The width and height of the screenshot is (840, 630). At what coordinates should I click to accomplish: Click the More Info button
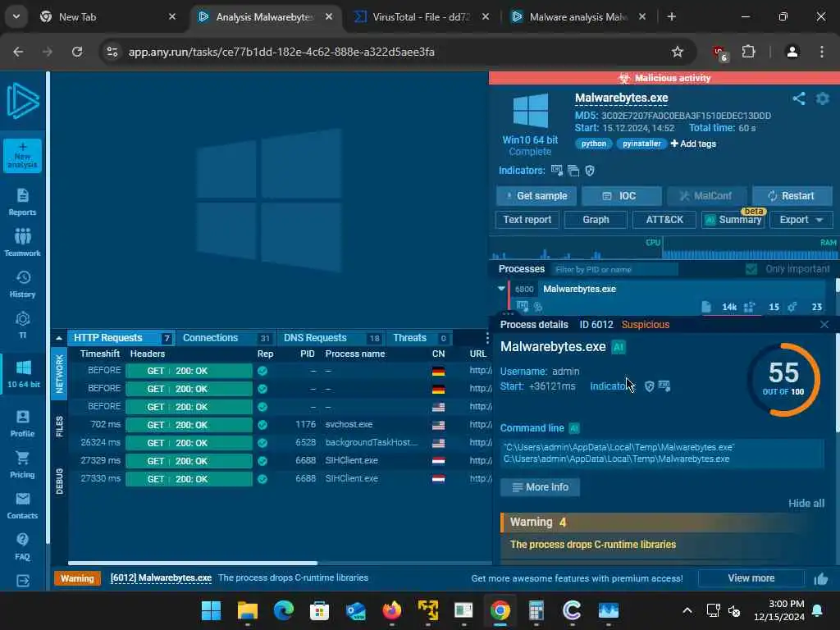540,487
